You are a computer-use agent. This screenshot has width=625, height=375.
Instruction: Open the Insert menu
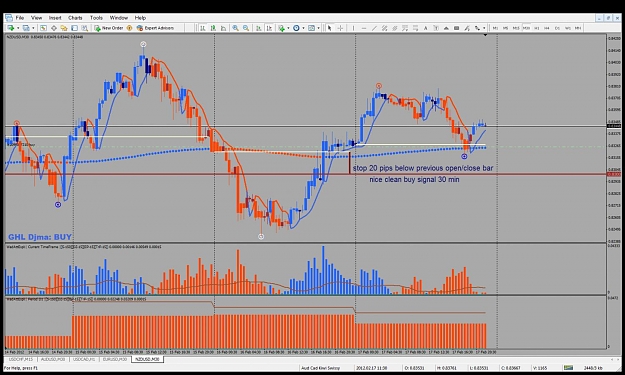55,18
